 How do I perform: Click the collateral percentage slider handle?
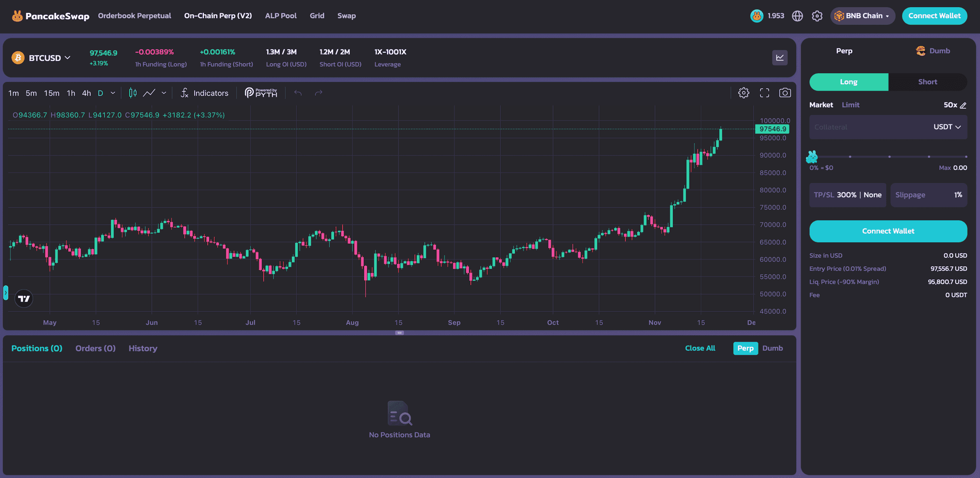(x=812, y=157)
